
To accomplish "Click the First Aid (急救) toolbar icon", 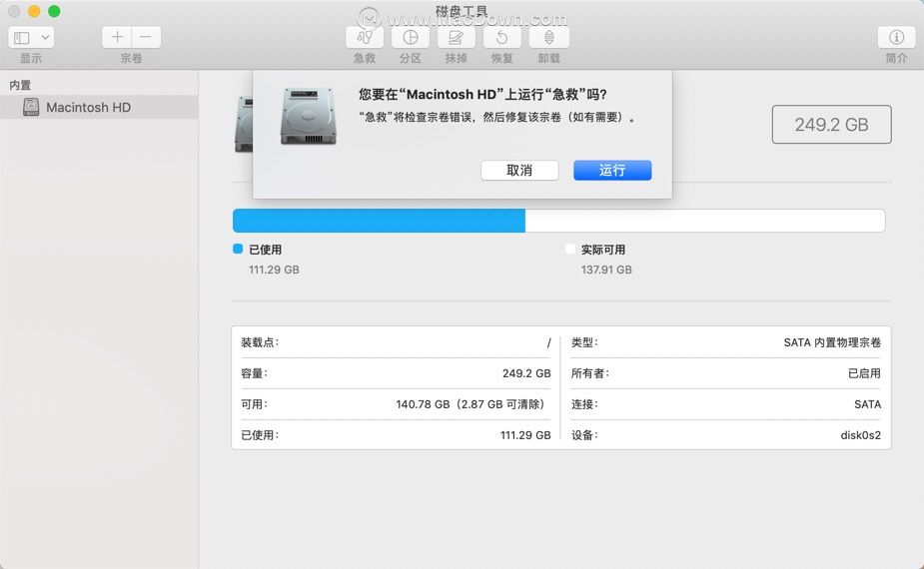I will click(x=365, y=38).
